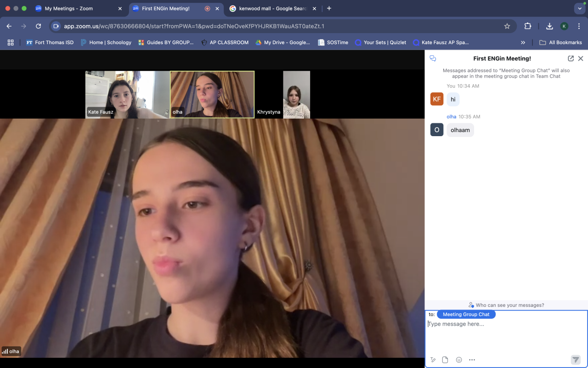The image size is (588, 368).
Task: Open the Fort Thomas ISD bookmark
Action: (50, 42)
